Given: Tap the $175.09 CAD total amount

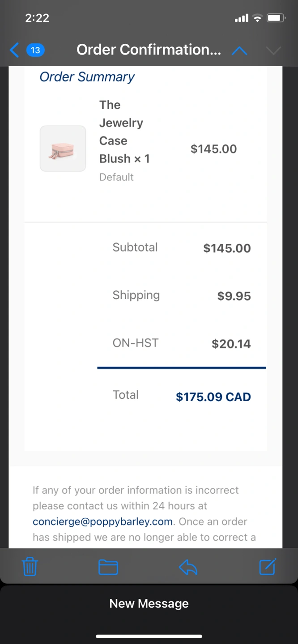Looking at the screenshot, I should point(213,397).
